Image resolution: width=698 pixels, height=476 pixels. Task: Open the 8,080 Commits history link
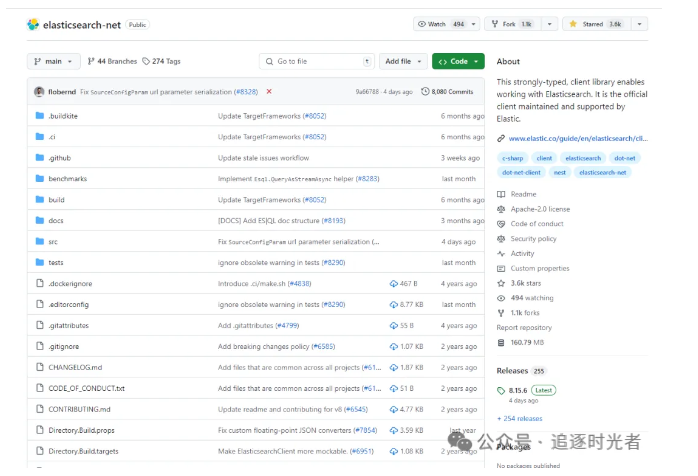tap(447, 91)
